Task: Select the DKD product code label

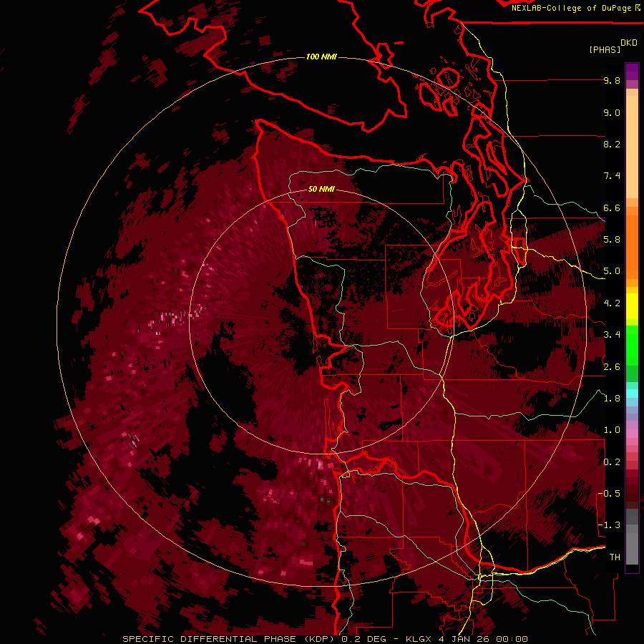Action: coord(629,43)
